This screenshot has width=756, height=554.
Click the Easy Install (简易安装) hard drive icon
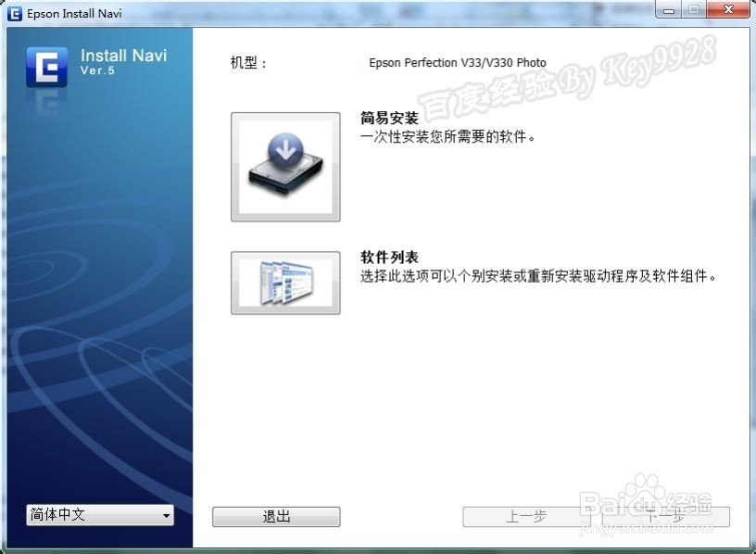[x=285, y=167]
